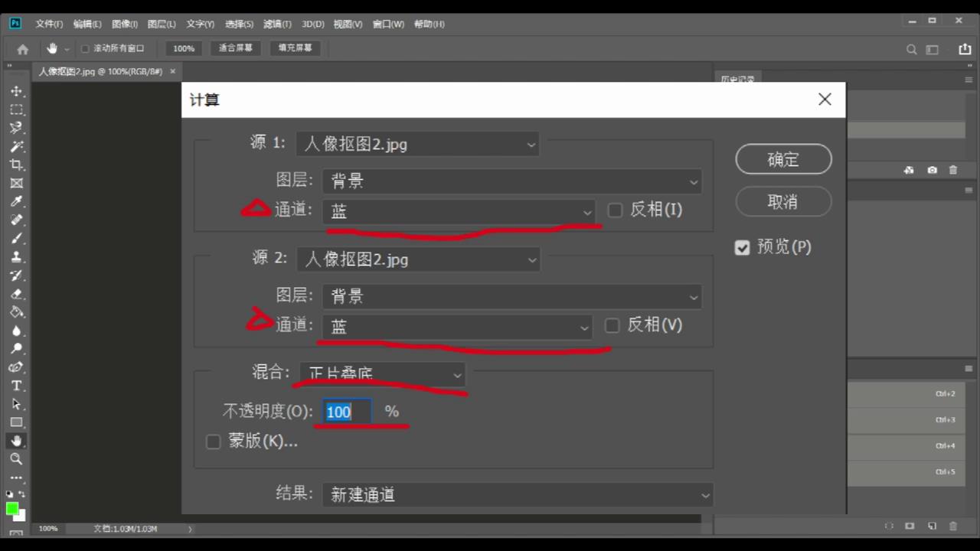
Task: Select the Eraser tool
Action: [x=17, y=293]
